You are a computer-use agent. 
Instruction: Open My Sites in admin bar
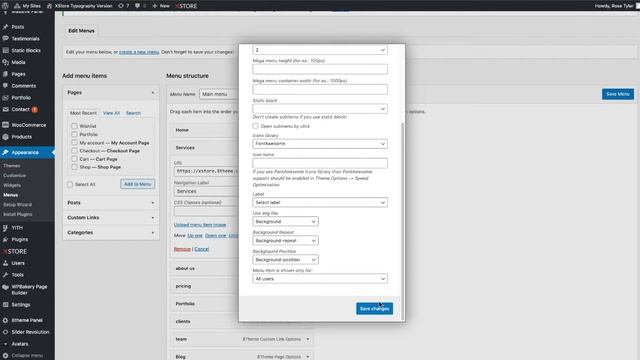click(x=27, y=6)
